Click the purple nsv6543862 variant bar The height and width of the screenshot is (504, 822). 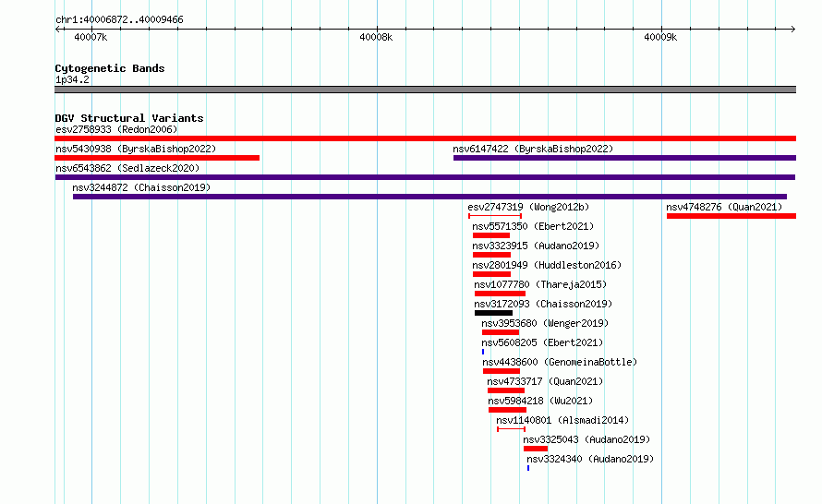point(425,177)
